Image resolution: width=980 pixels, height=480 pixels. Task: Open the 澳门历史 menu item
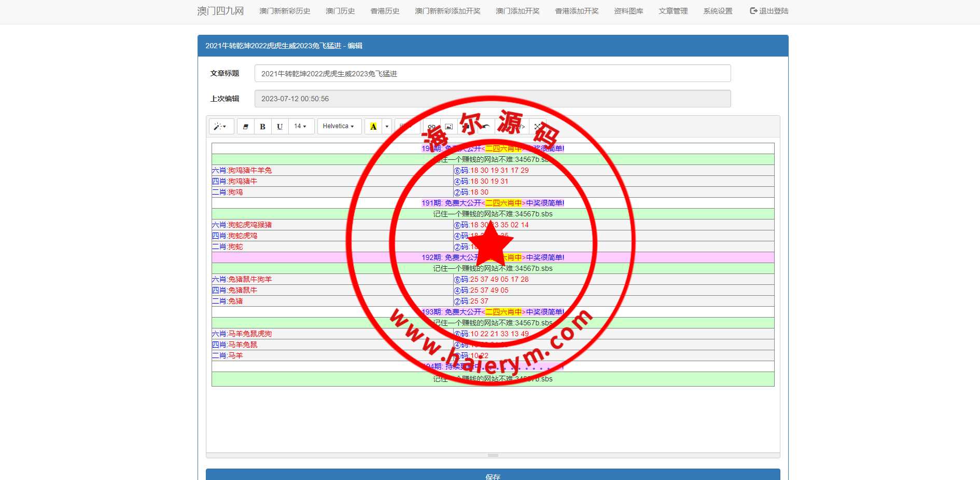(340, 10)
